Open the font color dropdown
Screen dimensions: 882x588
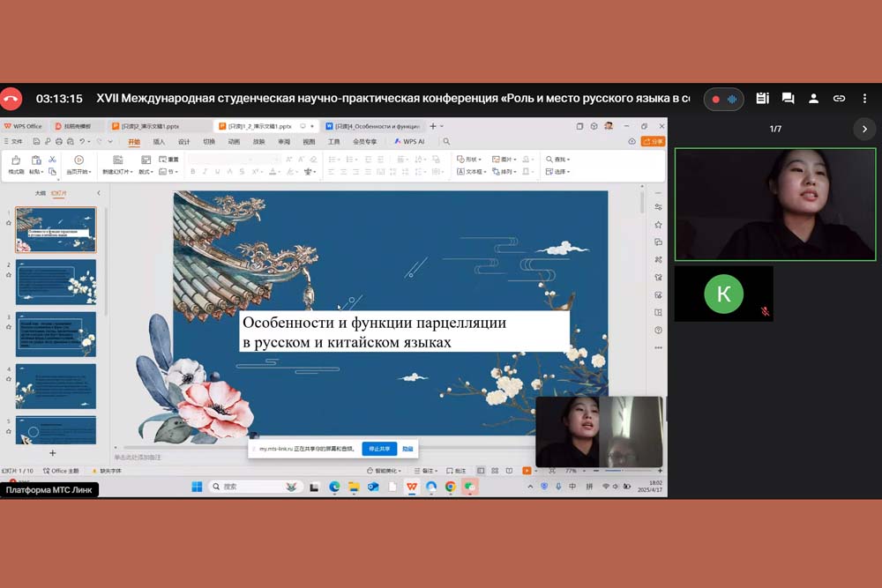tap(274, 171)
